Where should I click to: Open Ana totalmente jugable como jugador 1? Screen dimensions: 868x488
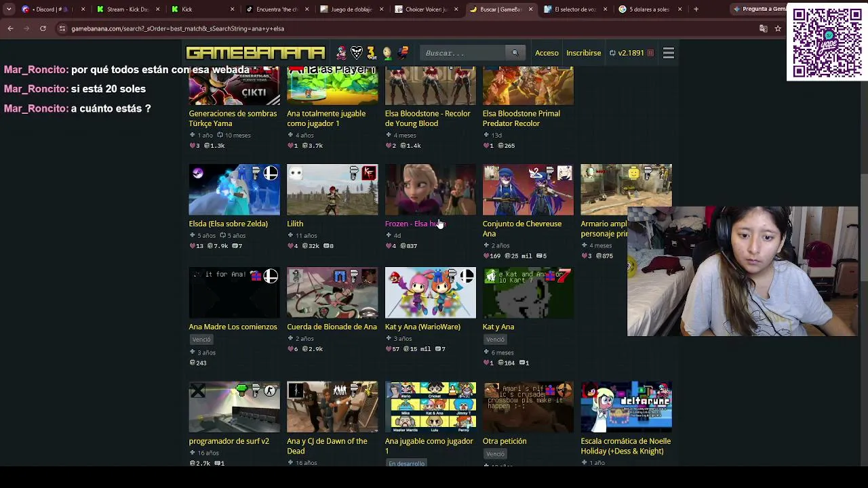point(326,119)
